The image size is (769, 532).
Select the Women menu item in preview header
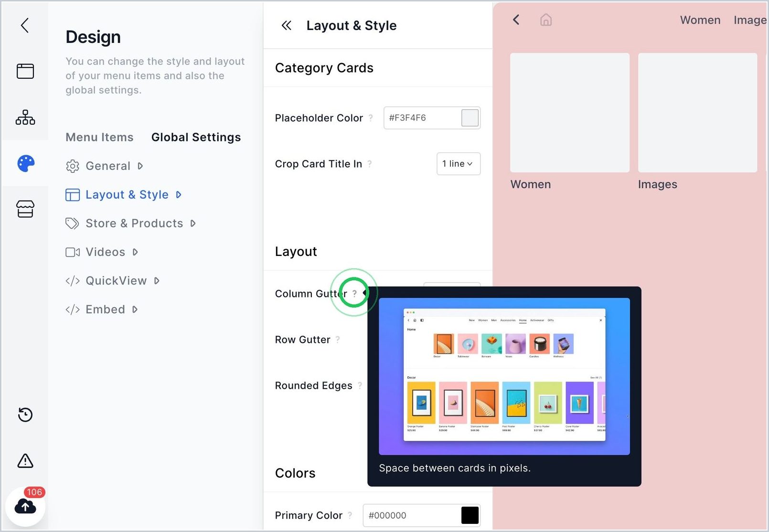[700, 20]
